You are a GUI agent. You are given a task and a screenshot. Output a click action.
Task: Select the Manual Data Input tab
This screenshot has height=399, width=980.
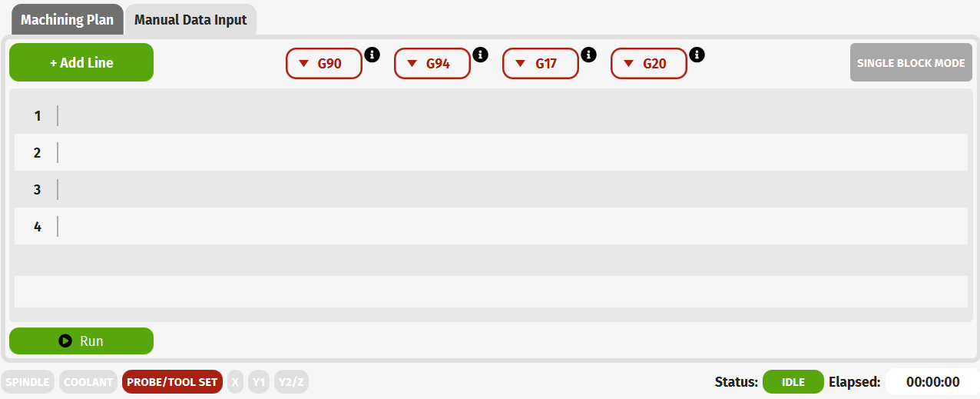coord(190,20)
